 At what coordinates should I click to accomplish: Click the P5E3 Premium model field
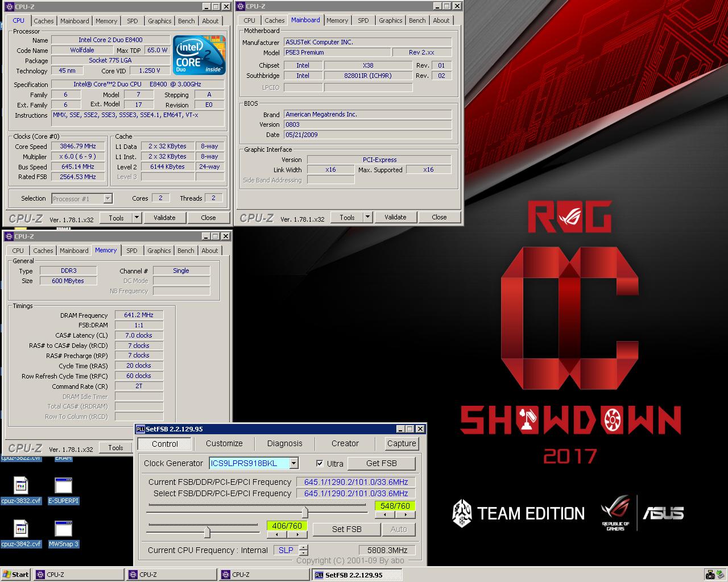337,52
